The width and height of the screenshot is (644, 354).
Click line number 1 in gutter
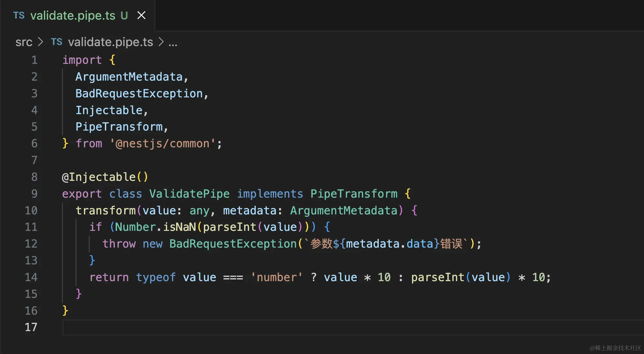pos(34,60)
